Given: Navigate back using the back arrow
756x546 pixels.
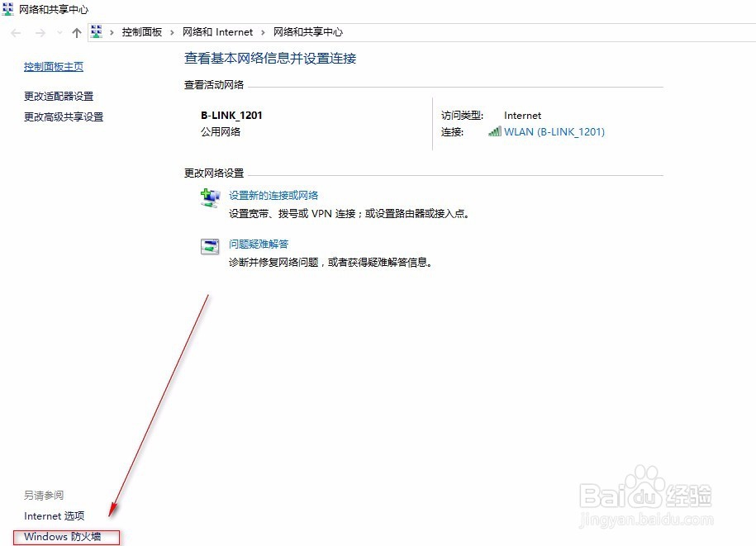Looking at the screenshot, I should pos(15,31).
